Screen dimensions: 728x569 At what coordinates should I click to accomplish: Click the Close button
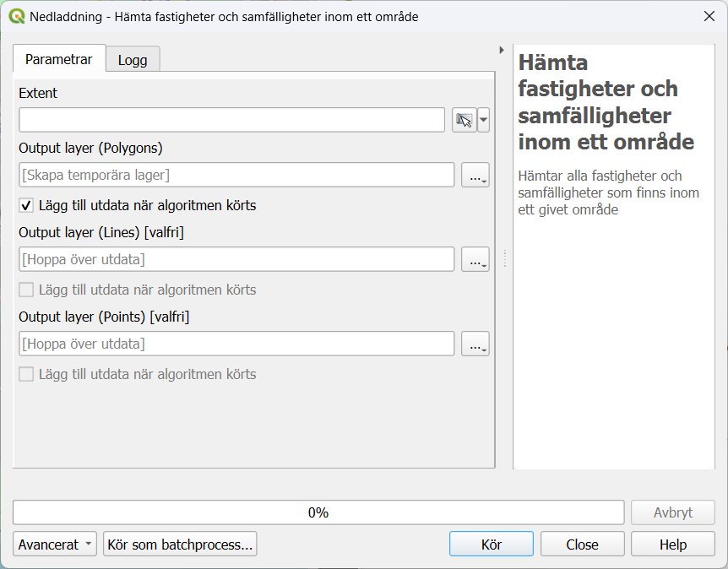[582, 544]
